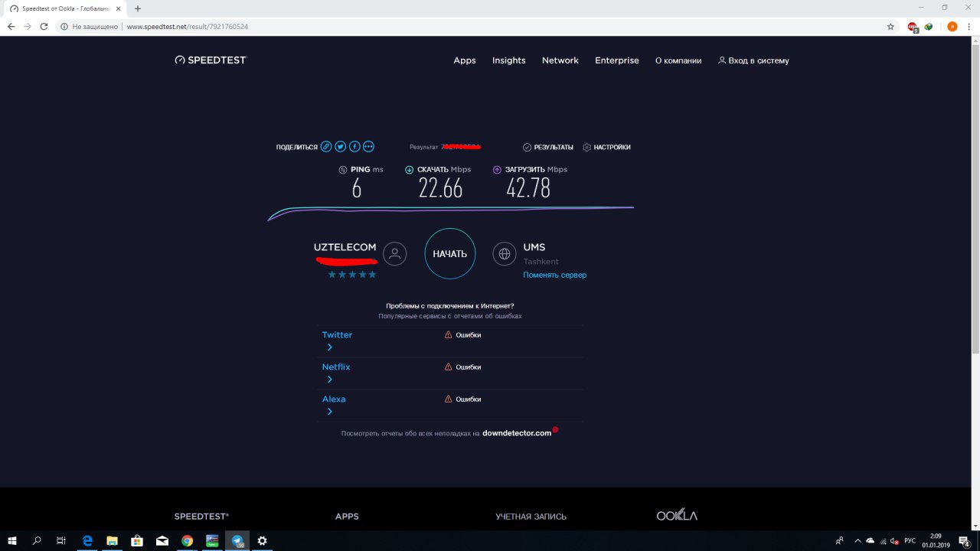Rate provider with fifth star

373,274
